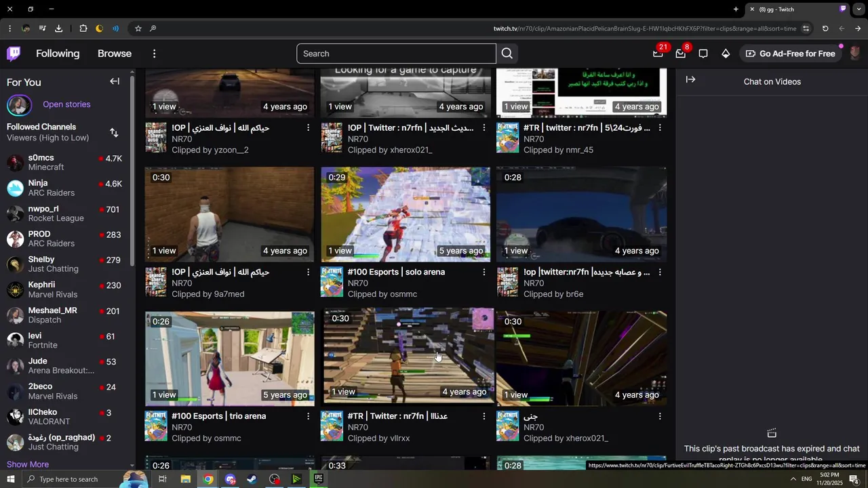Open Epic Games from the taskbar
Screen dimensions: 868x488
click(x=319, y=479)
